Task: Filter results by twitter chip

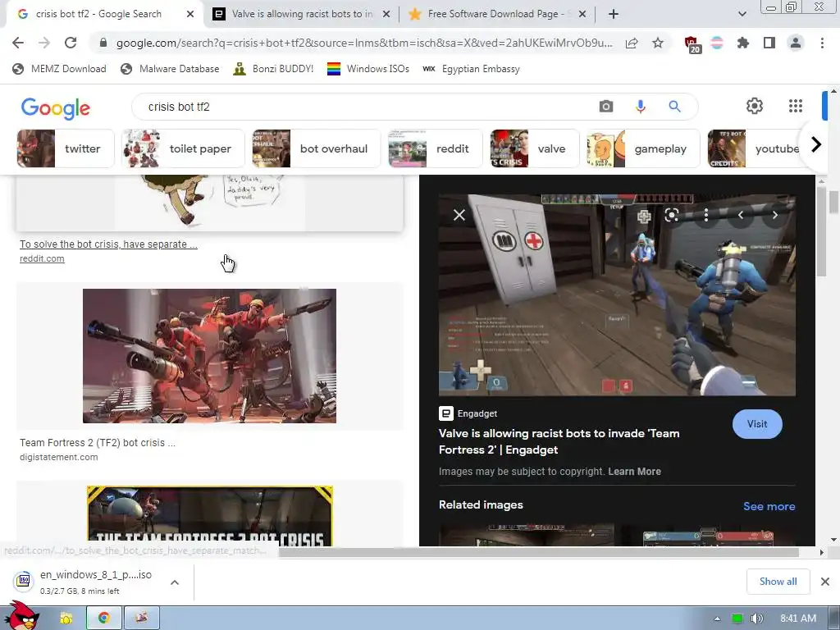Action: pos(66,148)
